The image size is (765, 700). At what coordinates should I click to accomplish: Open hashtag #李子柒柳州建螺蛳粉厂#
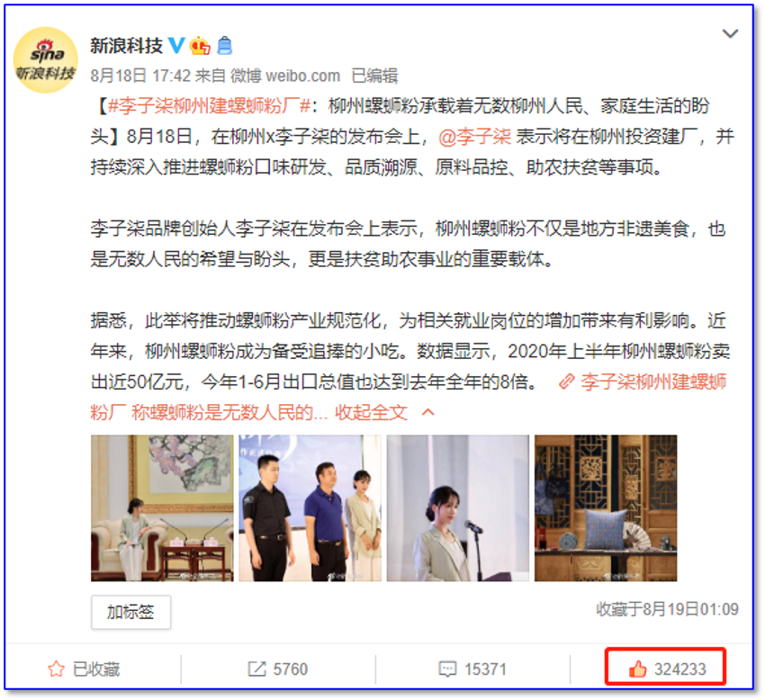(210, 106)
